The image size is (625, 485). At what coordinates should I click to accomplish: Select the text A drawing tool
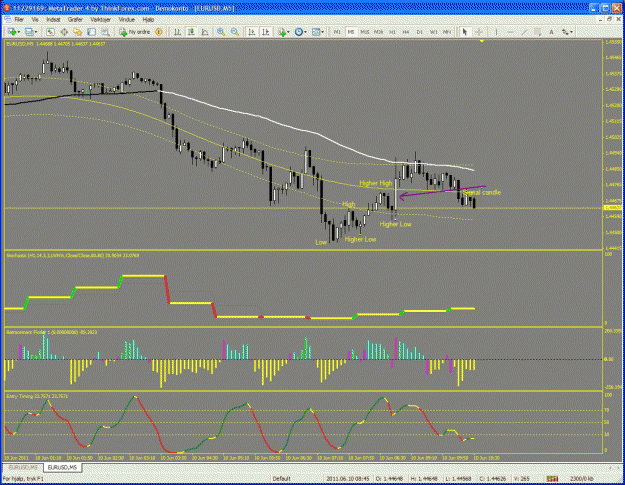pos(552,32)
